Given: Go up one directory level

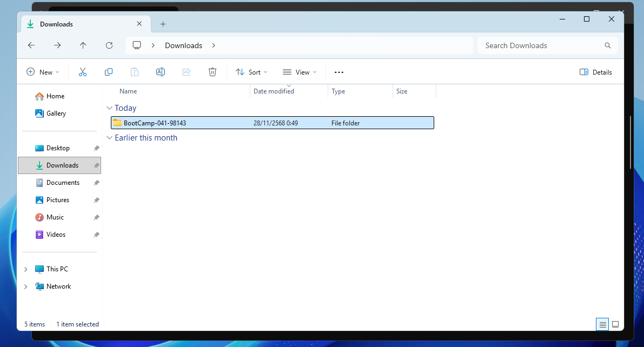Looking at the screenshot, I should [x=83, y=45].
